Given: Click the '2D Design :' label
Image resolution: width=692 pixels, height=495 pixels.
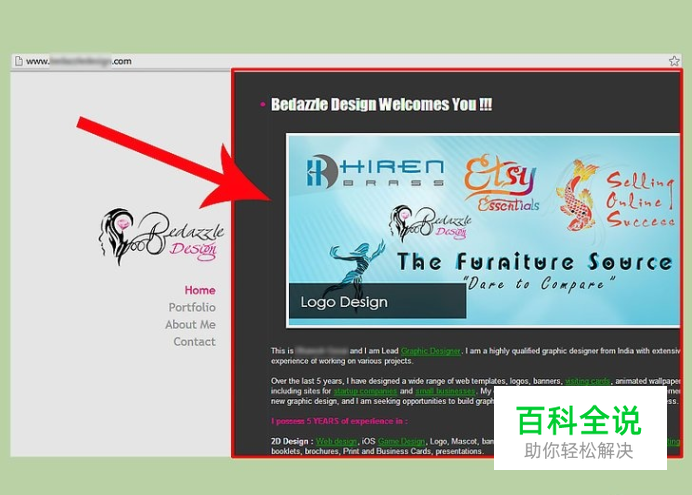Looking at the screenshot, I should 292,441.
